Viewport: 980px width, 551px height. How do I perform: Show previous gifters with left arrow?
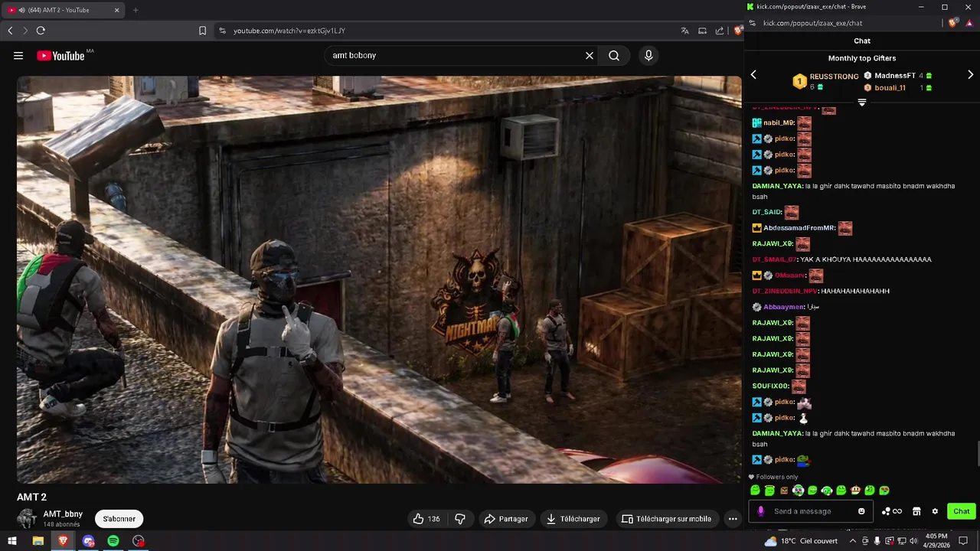point(753,75)
